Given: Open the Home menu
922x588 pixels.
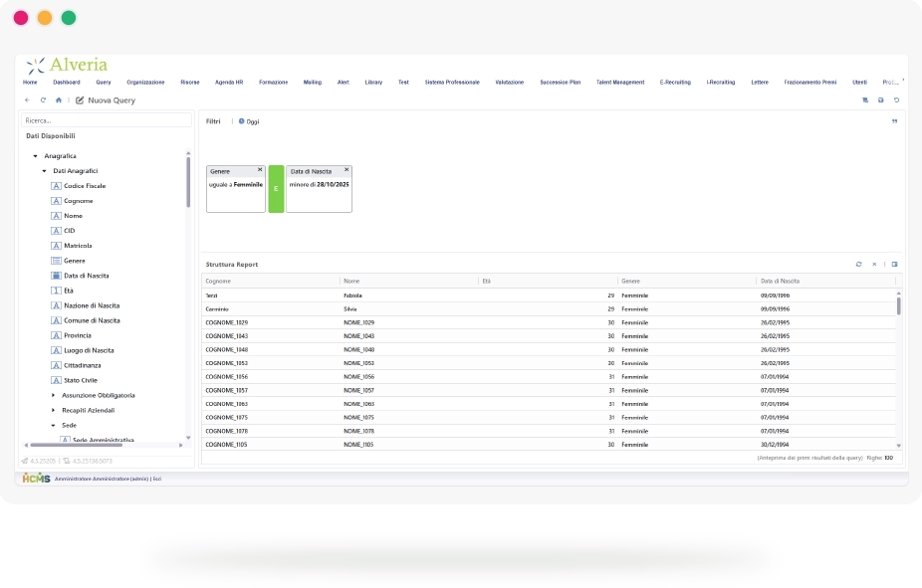Looking at the screenshot, I should [x=30, y=83].
